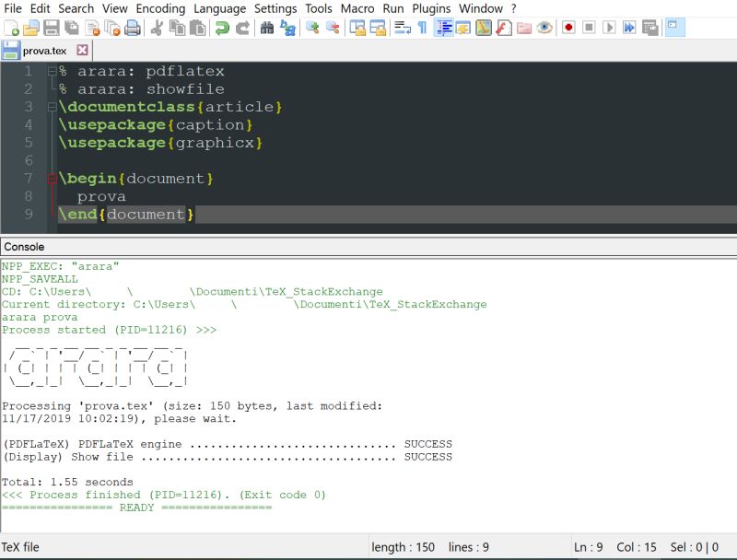Screen dimensions: 737x560
Task: Click 'Total: 1.55 seconds' in console
Action: [x=67, y=482]
